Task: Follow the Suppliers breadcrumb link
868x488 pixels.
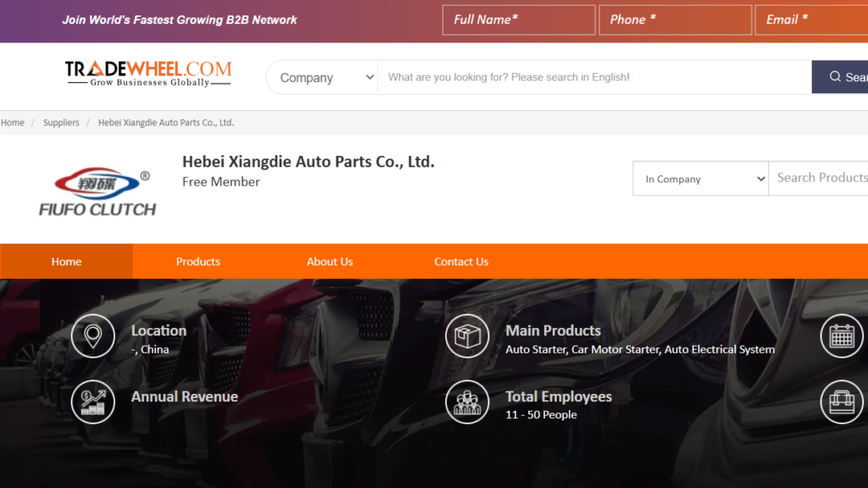Action: (61, 123)
